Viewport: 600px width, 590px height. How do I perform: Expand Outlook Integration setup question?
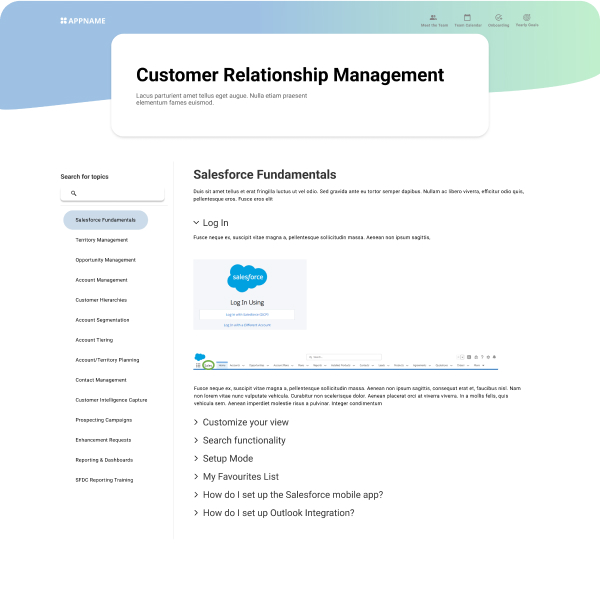click(x=274, y=513)
